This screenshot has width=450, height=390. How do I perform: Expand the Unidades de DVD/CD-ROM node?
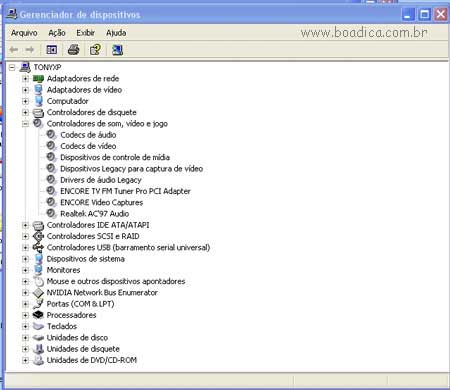coord(25,360)
